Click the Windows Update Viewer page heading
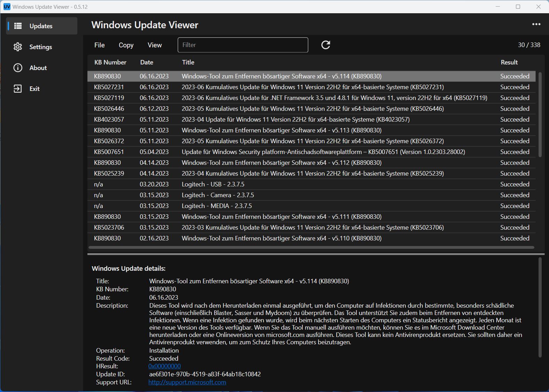 pyautogui.click(x=145, y=25)
